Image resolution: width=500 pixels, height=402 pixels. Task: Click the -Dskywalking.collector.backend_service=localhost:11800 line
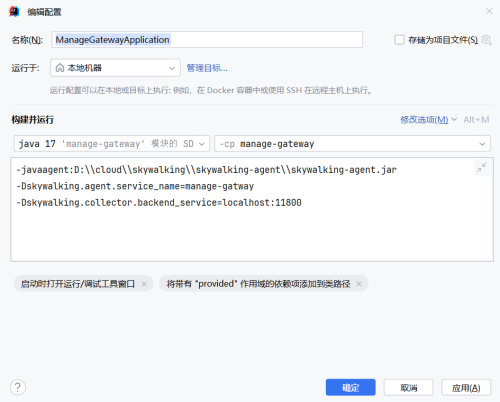[x=159, y=202]
